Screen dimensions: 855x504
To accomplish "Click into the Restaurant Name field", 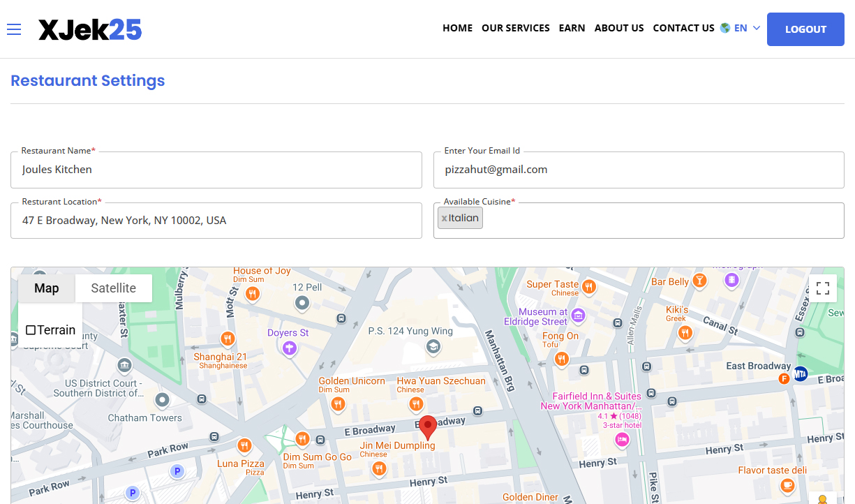I will tap(216, 170).
